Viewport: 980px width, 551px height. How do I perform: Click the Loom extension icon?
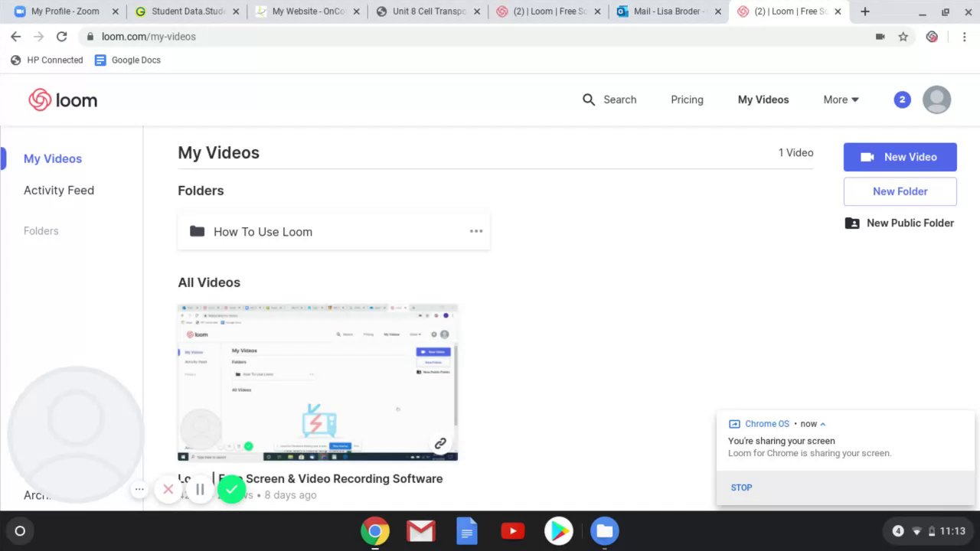[x=932, y=37]
